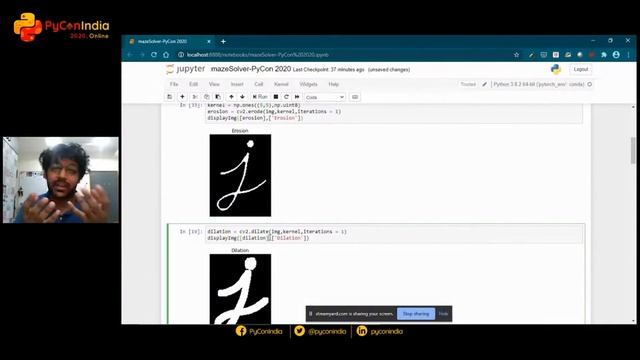Restart kernel and rerun all icon
640x360 pixels.
(297, 97)
